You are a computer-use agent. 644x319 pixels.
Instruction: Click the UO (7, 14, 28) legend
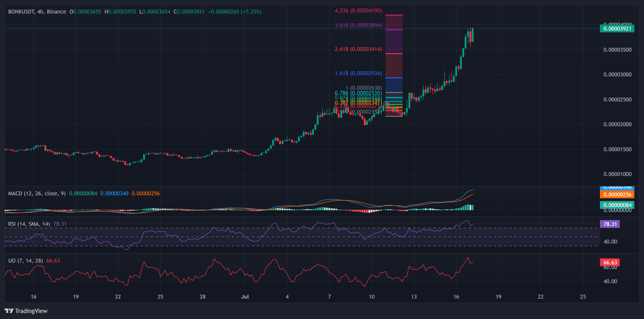[x=25, y=261]
